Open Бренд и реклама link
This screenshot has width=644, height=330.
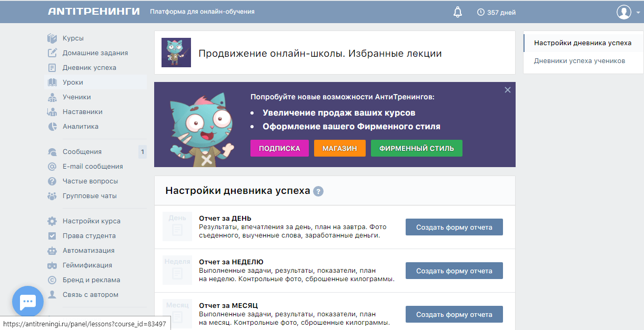(x=92, y=280)
